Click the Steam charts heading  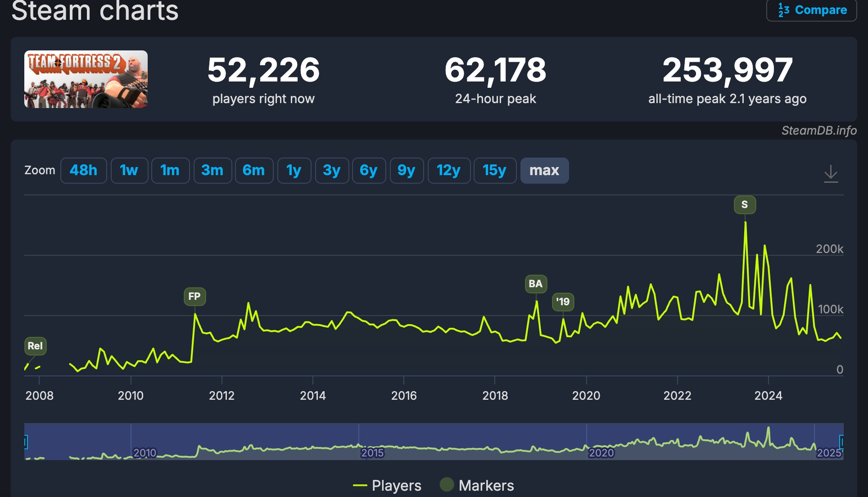point(95,10)
